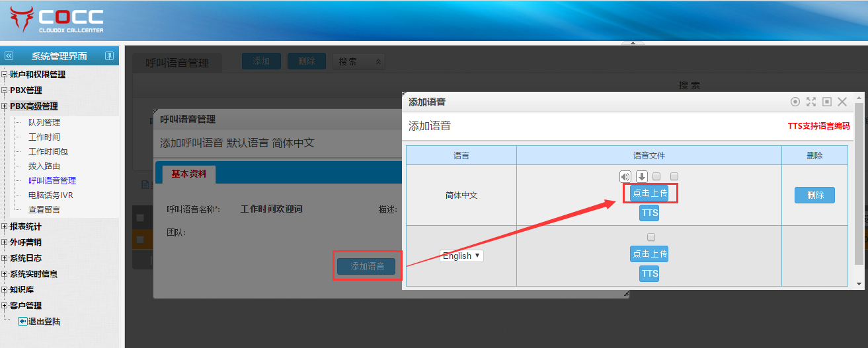Image resolution: width=868 pixels, height=348 pixels.
Task: Open the English language dropdown
Action: pyautogui.click(x=461, y=256)
